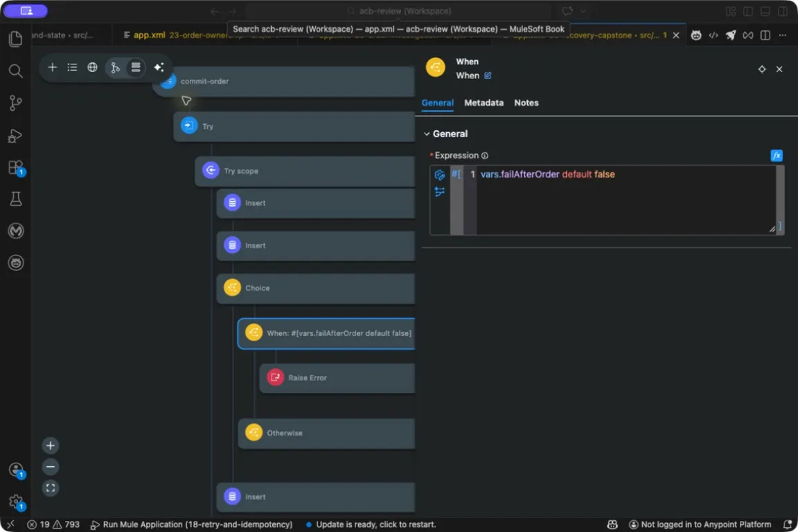
Task: Select the first Insert node under Try scope
Action: pos(316,203)
